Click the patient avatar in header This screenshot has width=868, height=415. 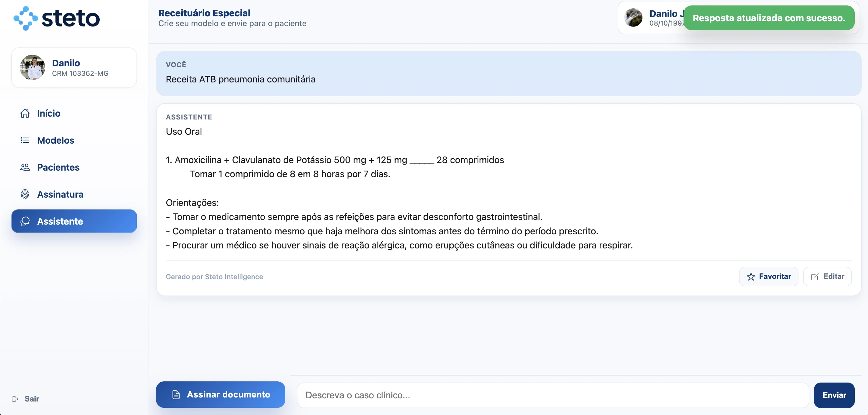pyautogui.click(x=633, y=18)
